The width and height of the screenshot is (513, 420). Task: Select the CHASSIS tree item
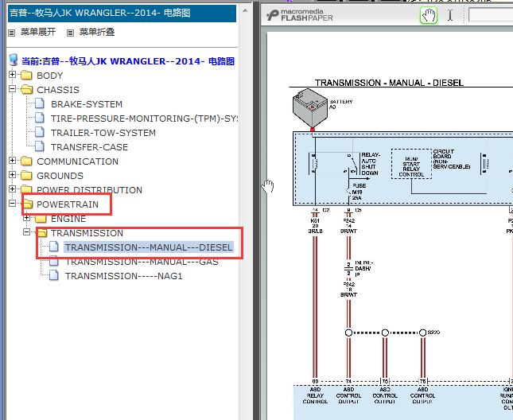click(x=58, y=90)
